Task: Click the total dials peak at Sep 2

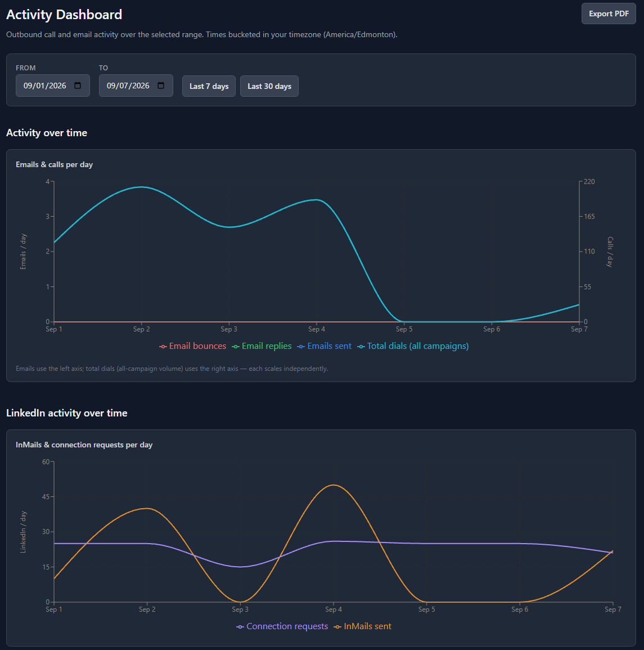Action: (x=142, y=187)
